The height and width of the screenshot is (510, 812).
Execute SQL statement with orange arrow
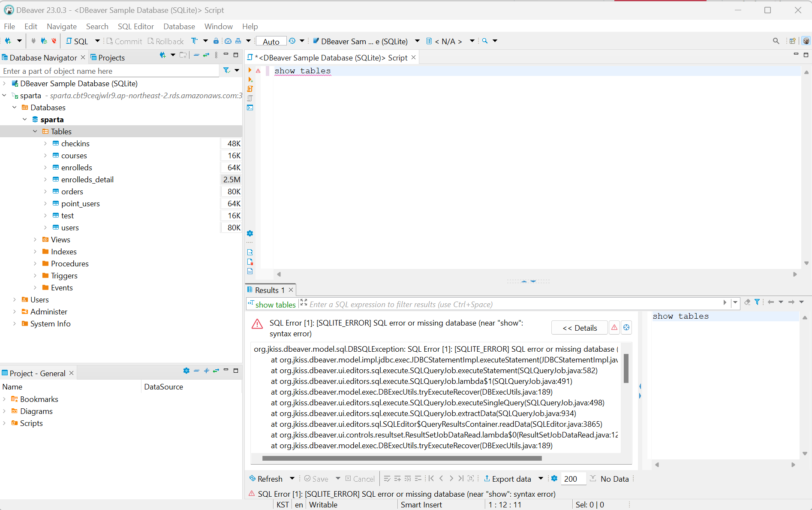[x=250, y=70]
